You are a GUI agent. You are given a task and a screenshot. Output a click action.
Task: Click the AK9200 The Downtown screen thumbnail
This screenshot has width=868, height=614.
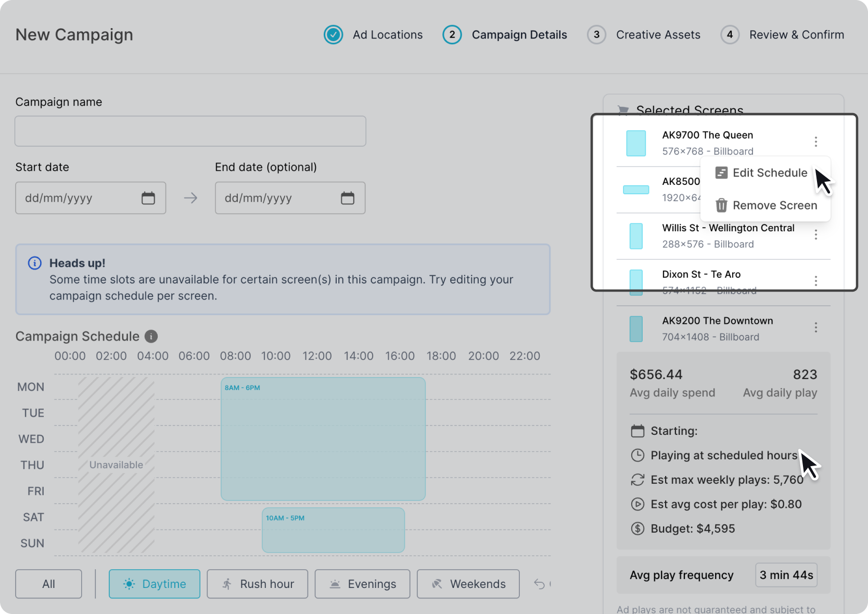pyautogui.click(x=636, y=329)
